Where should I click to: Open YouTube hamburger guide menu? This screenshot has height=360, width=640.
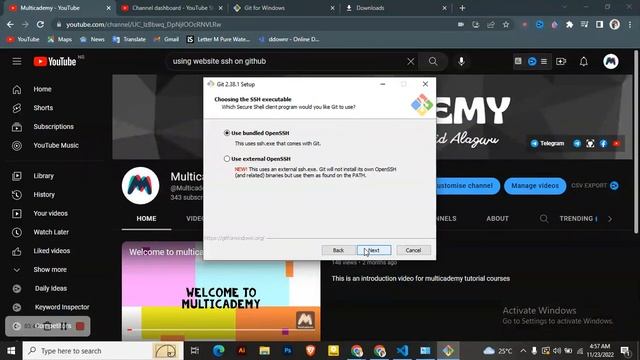pos(17,61)
